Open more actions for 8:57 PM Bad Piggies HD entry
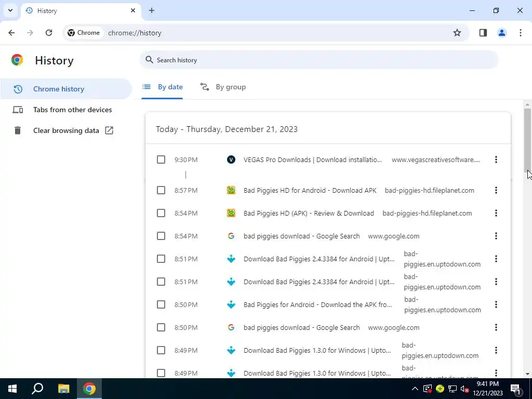Image resolution: width=532 pixels, height=399 pixels. pos(496,190)
